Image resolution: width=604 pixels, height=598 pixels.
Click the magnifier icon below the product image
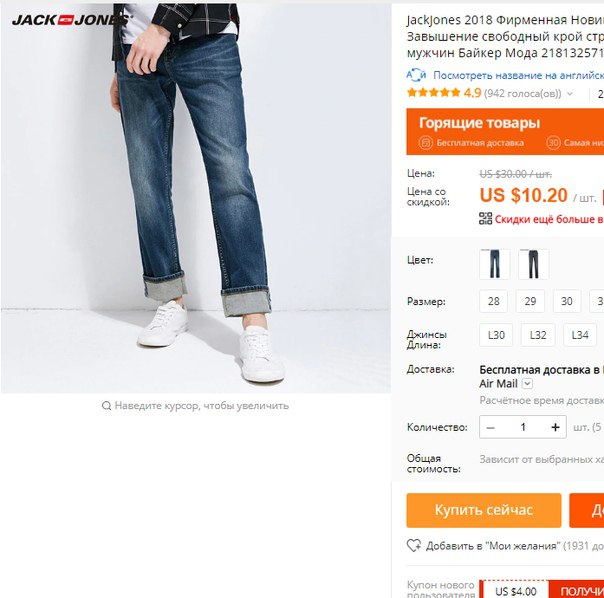(106, 406)
